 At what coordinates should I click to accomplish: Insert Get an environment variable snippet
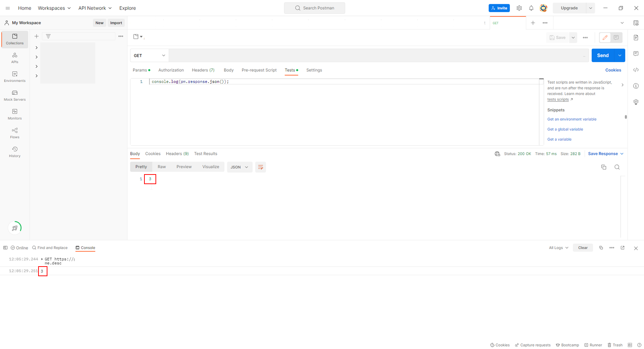(x=572, y=119)
